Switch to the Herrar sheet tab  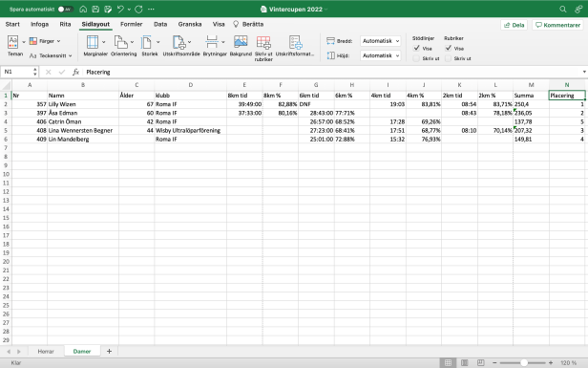click(46, 351)
